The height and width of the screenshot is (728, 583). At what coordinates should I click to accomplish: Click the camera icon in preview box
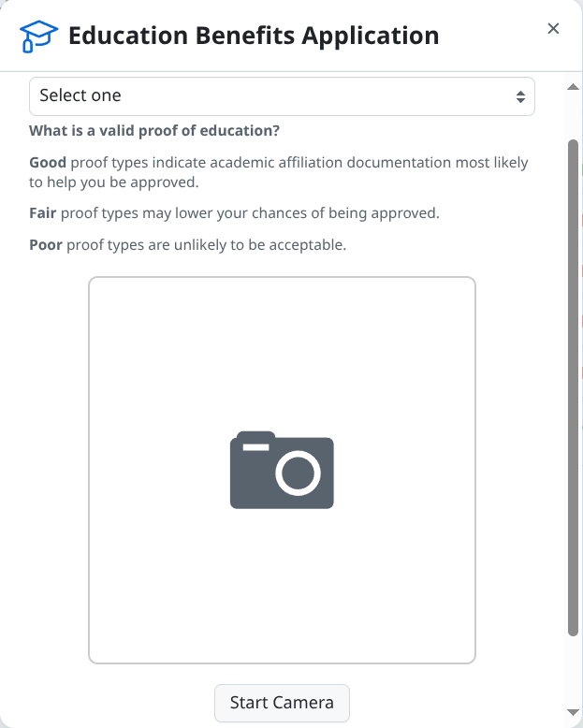282,470
